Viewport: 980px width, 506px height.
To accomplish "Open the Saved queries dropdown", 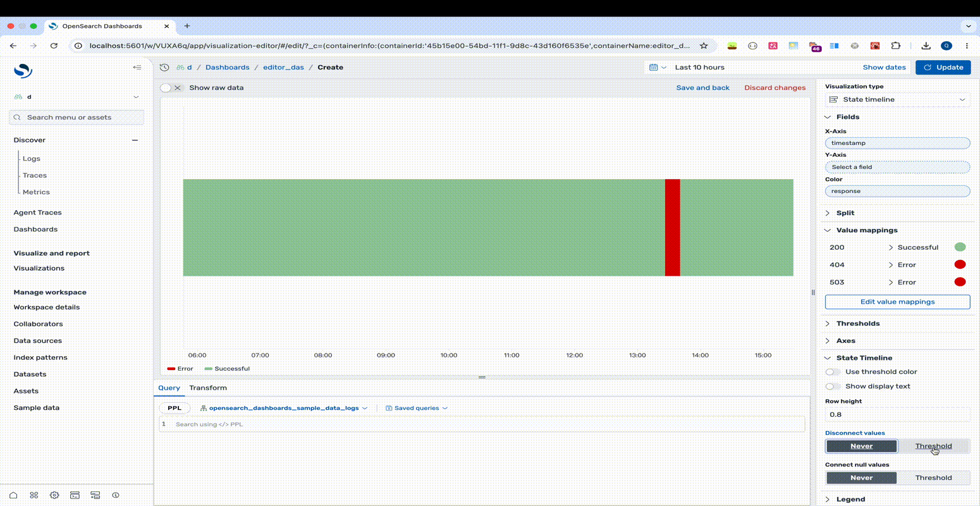I will (417, 409).
